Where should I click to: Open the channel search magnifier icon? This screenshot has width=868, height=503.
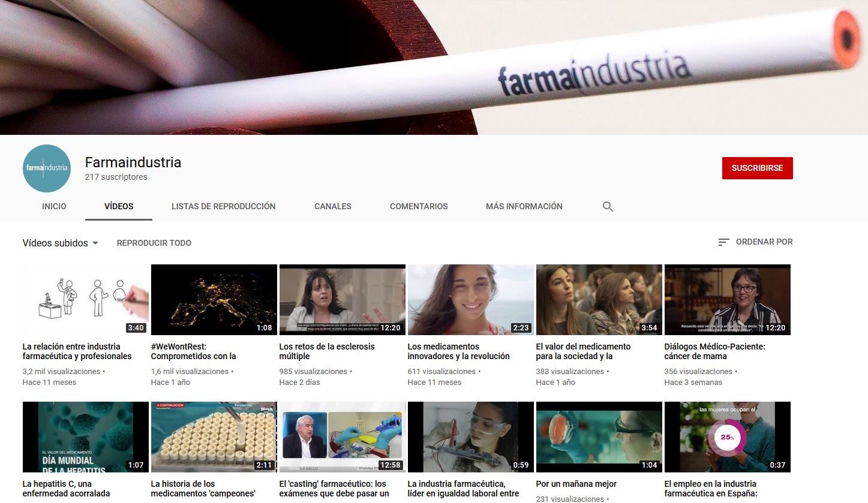(x=608, y=207)
